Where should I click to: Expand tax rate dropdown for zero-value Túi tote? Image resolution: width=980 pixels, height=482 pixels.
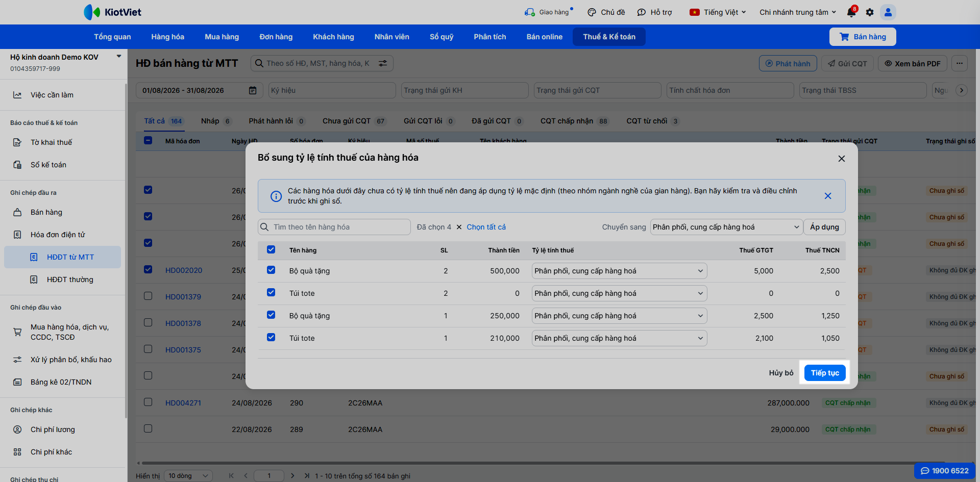(619, 293)
